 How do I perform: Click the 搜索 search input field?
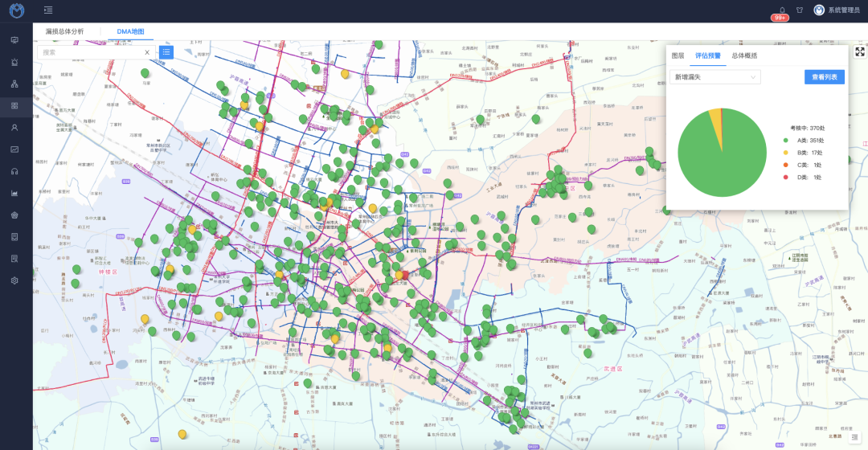(x=90, y=52)
